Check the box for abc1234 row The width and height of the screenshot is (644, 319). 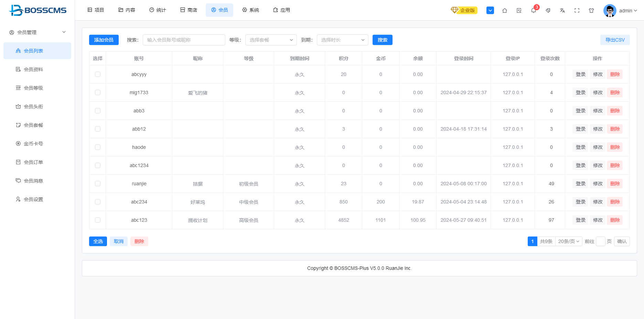click(x=98, y=165)
